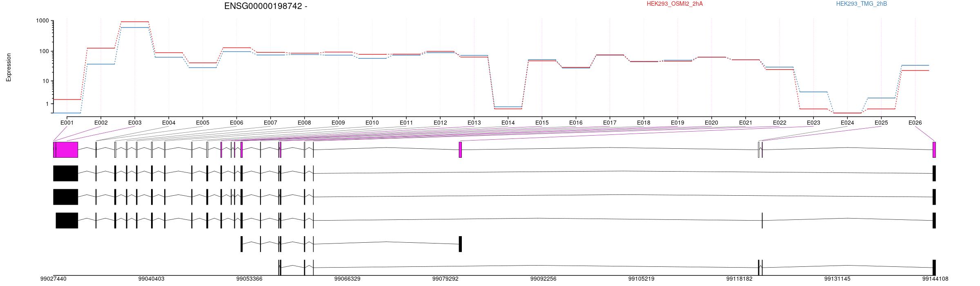
Task: Click exon label E002
Action: (101, 123)
